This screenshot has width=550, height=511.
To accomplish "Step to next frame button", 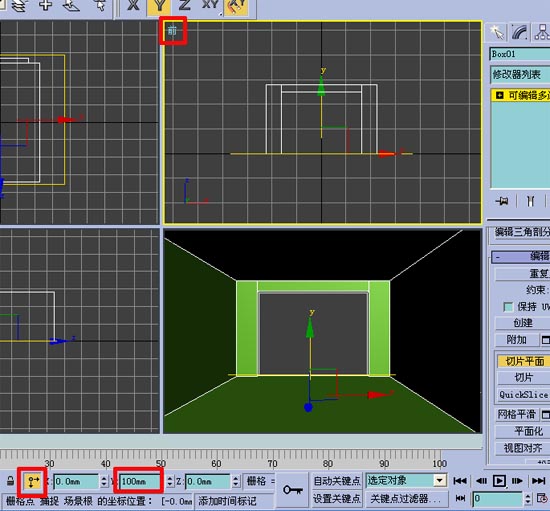I will pyautogui.click(x=517, y=480).
